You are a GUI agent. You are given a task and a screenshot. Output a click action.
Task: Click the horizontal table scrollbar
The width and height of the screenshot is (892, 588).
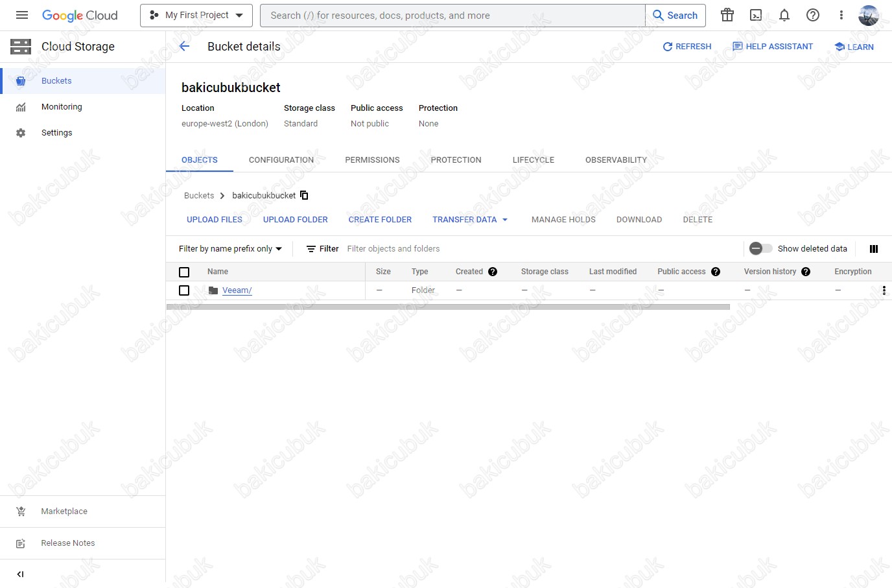click(x=448, y=307)
